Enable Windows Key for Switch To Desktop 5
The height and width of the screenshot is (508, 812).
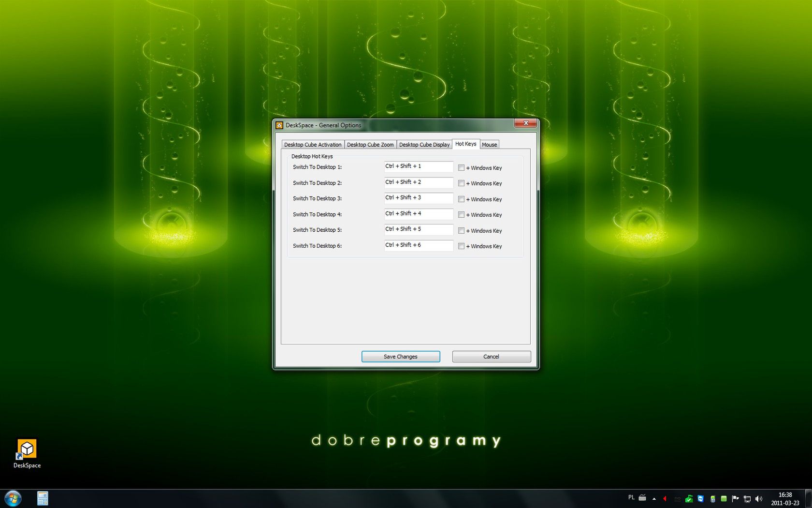pyautogui.click(x=461, y=231)
